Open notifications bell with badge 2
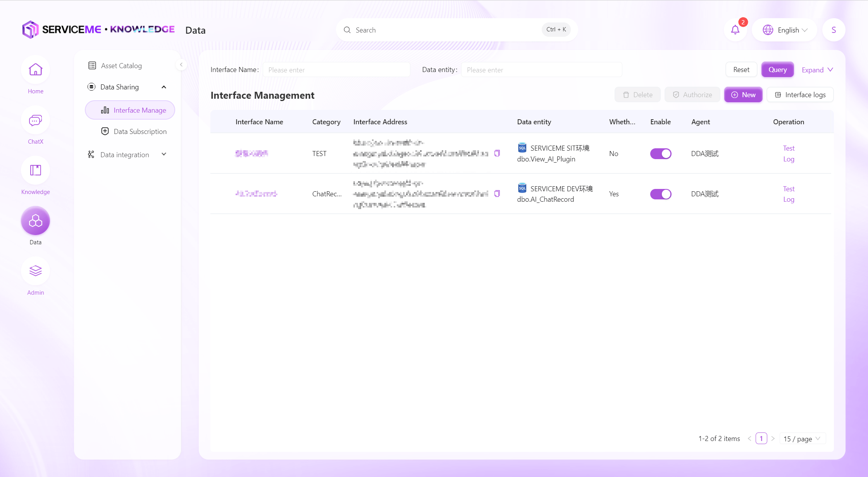The width and height of the screenshot is (868, 477). [735, 30]
